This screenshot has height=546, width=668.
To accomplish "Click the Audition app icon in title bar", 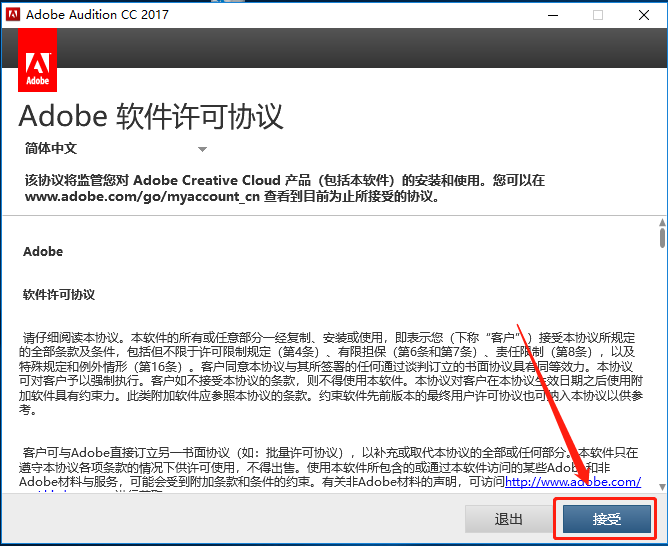I will 13,14.
